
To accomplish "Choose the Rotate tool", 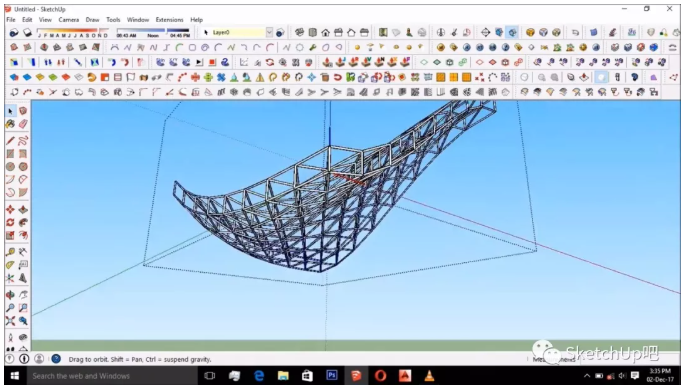I will (10, 222).
